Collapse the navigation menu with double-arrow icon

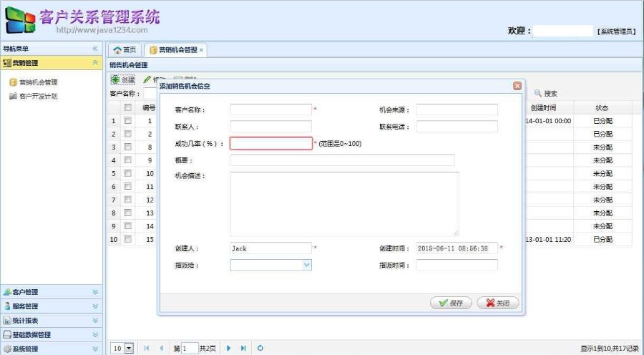[95, 49]
